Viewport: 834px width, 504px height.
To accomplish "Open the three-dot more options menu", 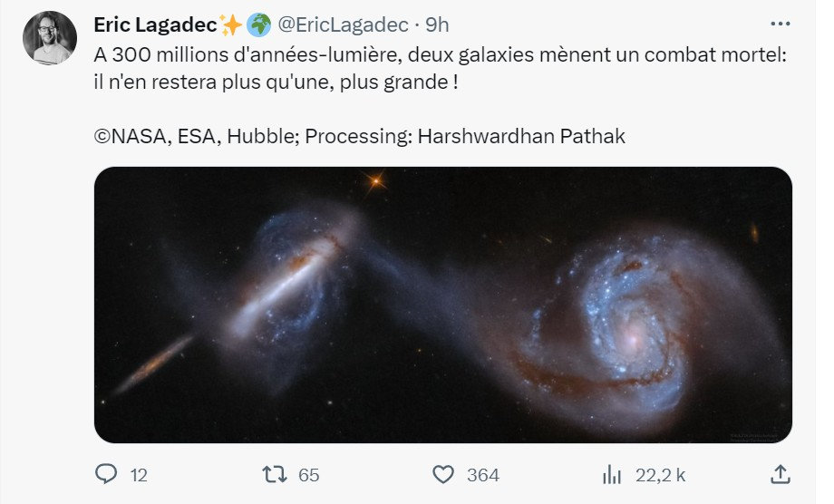I will click(781, 24).
